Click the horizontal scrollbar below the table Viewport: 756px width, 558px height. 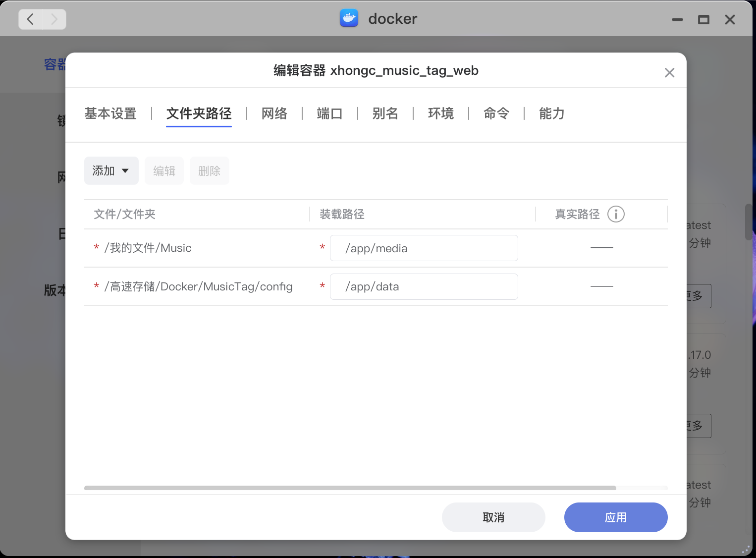pos(350,488)
